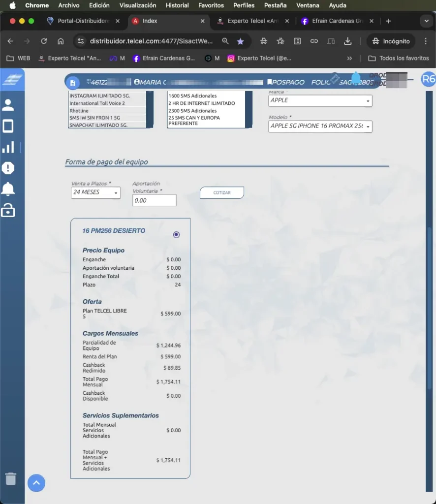This screenshot has width=436, height=504.
Task: Click the COTIZAR button
Action: (222, 192)
